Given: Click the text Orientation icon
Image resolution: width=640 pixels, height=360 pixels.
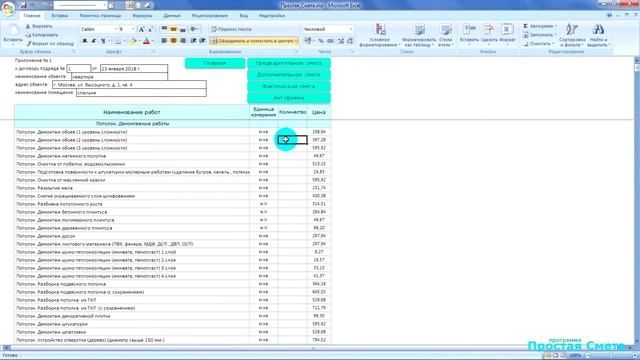Looking at the screenshot, I should (x=194, y=29).
